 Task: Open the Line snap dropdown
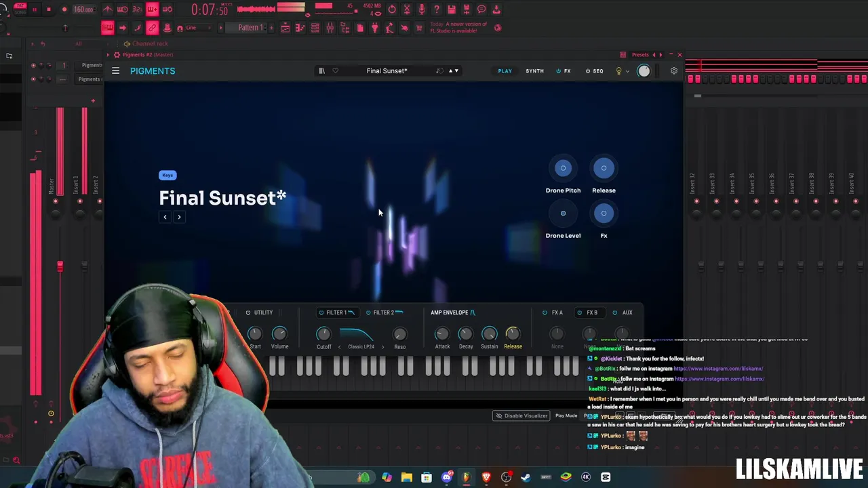(197, 28)
